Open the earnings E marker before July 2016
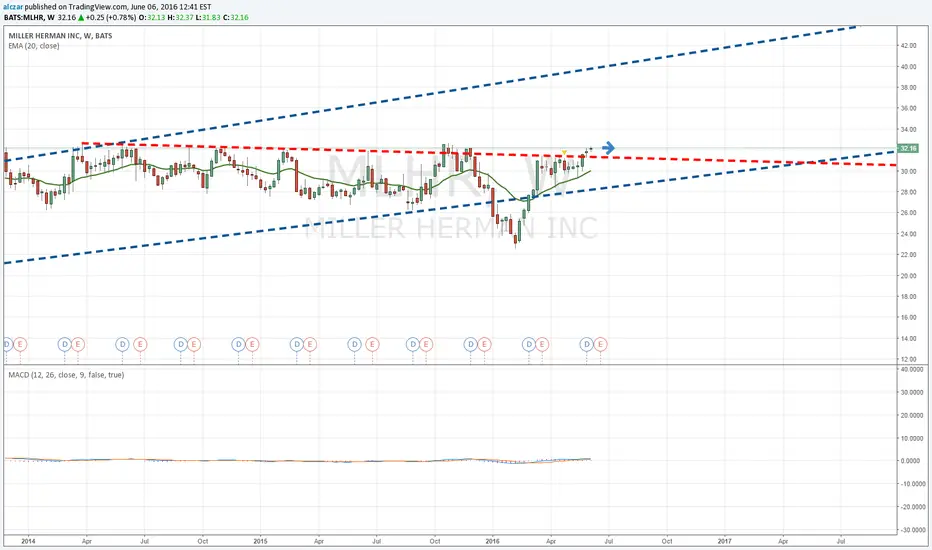The width and height of the screenshot is (932, 550). (x=600, y=344)
